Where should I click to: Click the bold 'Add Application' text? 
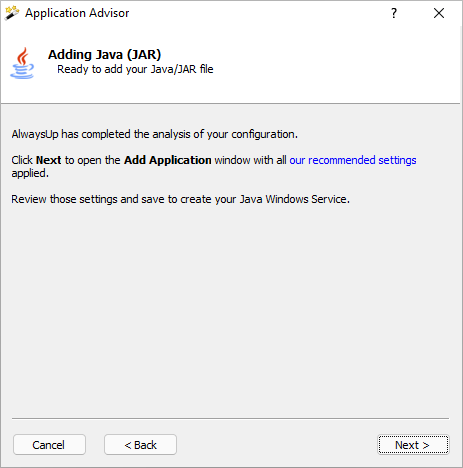click(168, 160)
